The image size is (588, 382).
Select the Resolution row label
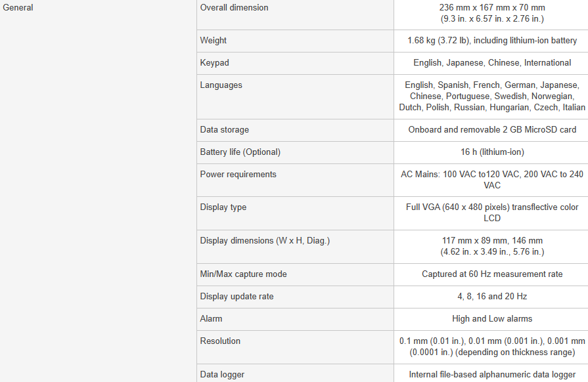tap(220, 341)
